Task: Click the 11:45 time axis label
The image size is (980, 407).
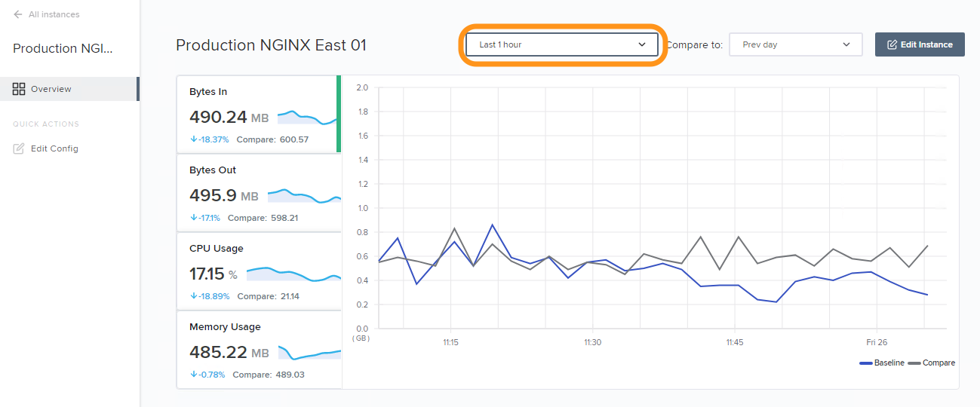Action: tap(735, 342)
